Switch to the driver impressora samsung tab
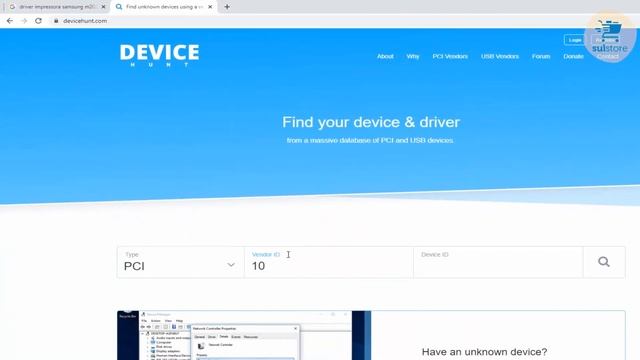640x360 pixels. pyautogui.click(x=57, y=7)
